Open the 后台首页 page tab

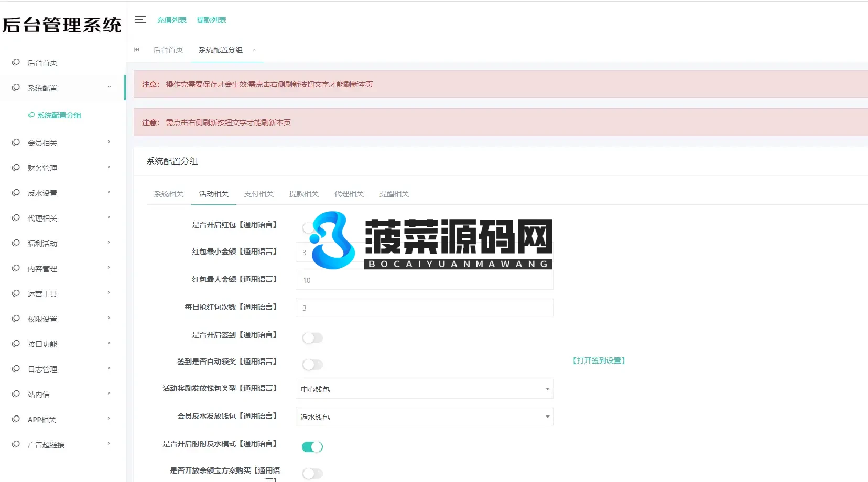click(x=168, y=50)
